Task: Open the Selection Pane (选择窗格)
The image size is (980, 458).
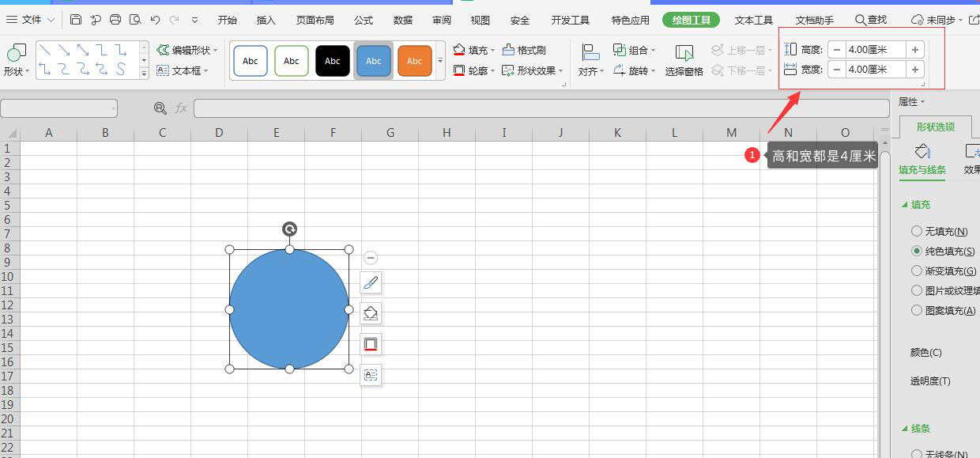Action: pyautogui.click(x=684, y=61)
